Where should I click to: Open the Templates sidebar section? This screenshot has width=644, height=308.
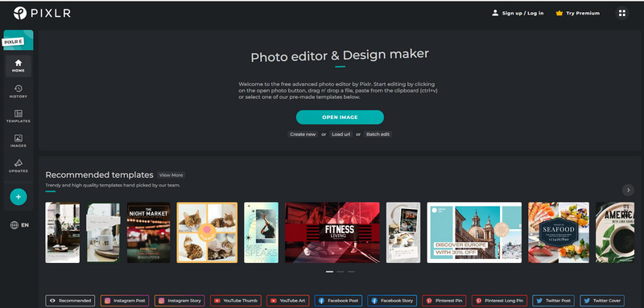point(19,117)
